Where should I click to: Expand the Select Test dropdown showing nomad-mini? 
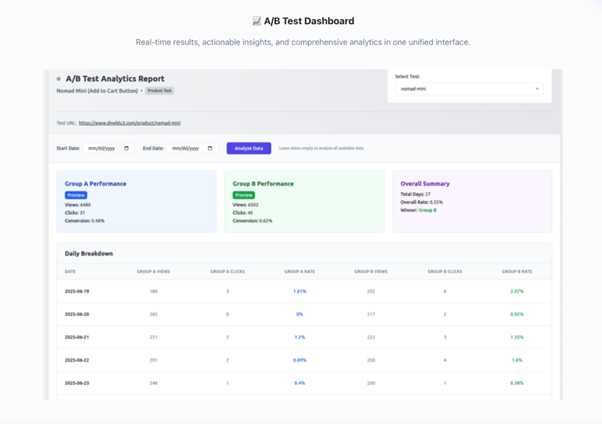(468, 89)
